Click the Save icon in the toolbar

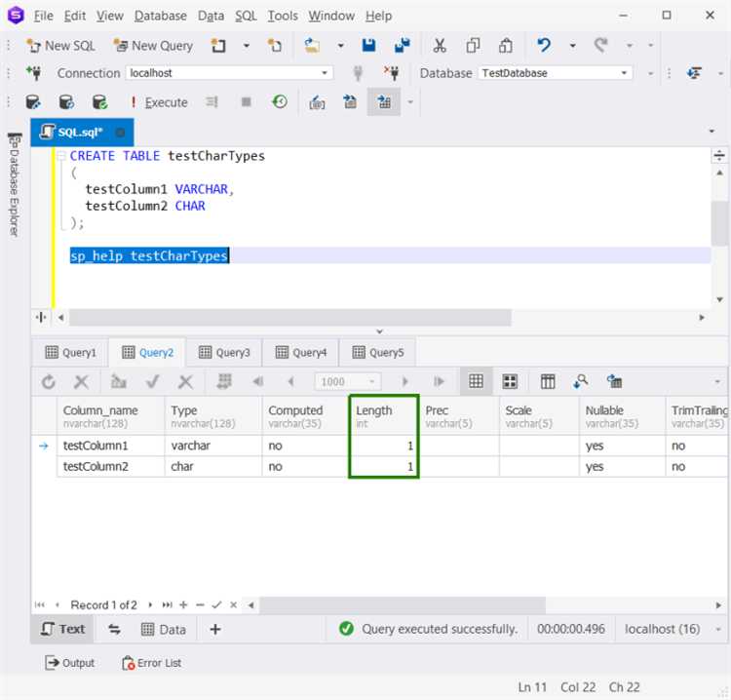tap(369, 46)
